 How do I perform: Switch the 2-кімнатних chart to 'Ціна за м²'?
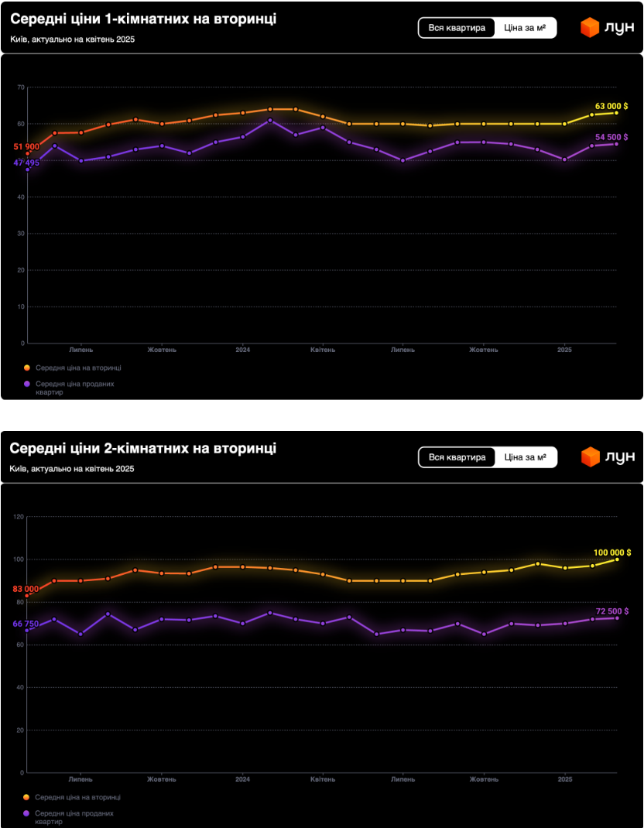(x=525, y=457)
